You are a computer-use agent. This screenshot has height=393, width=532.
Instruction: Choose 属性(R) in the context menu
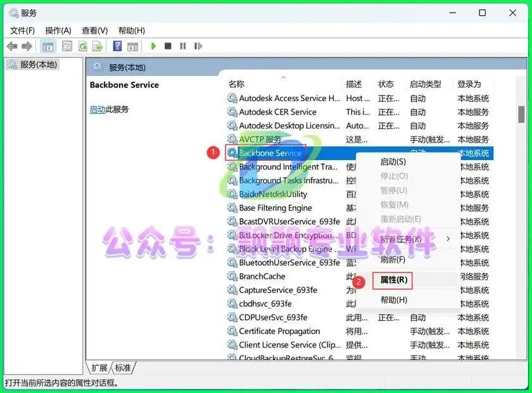coord(393,280)
